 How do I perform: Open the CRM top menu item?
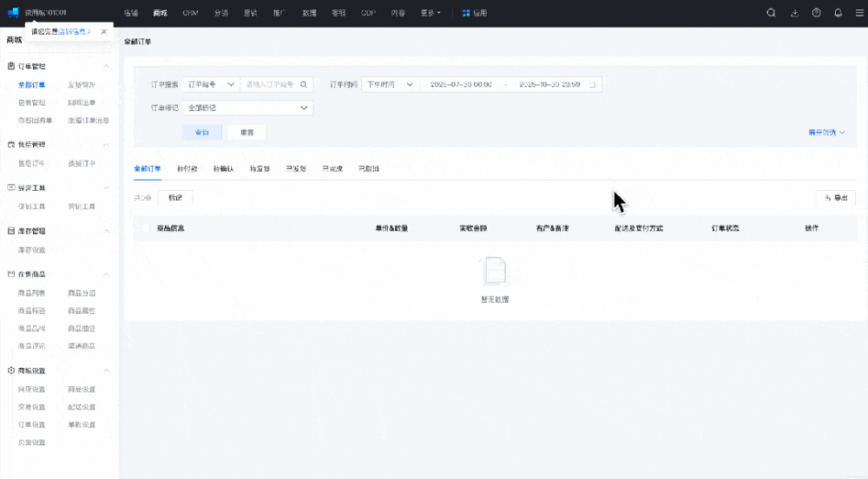tap(190, 13)
